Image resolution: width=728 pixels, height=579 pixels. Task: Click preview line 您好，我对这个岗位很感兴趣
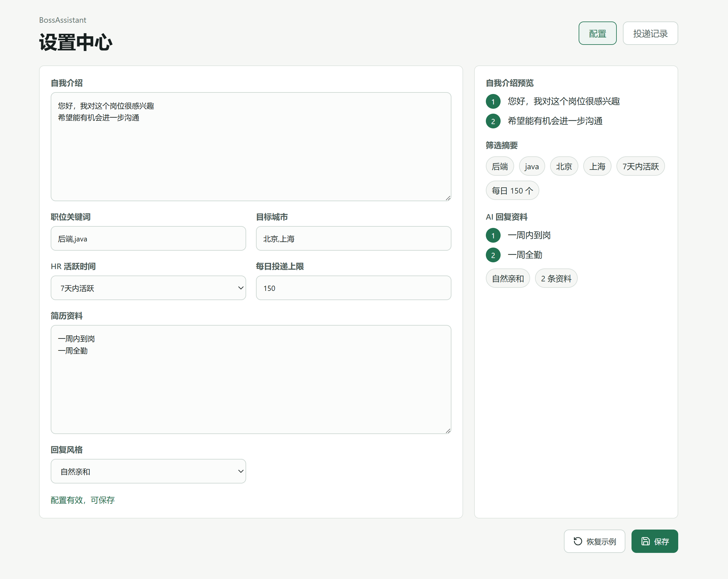[564, 101]
